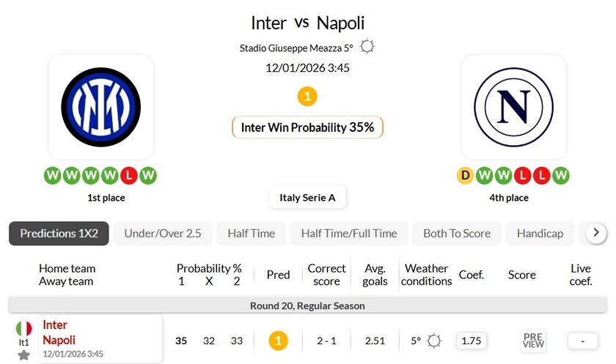Open the Half Time/Full Time tab

pyautogui.click(x=349, y=234)
